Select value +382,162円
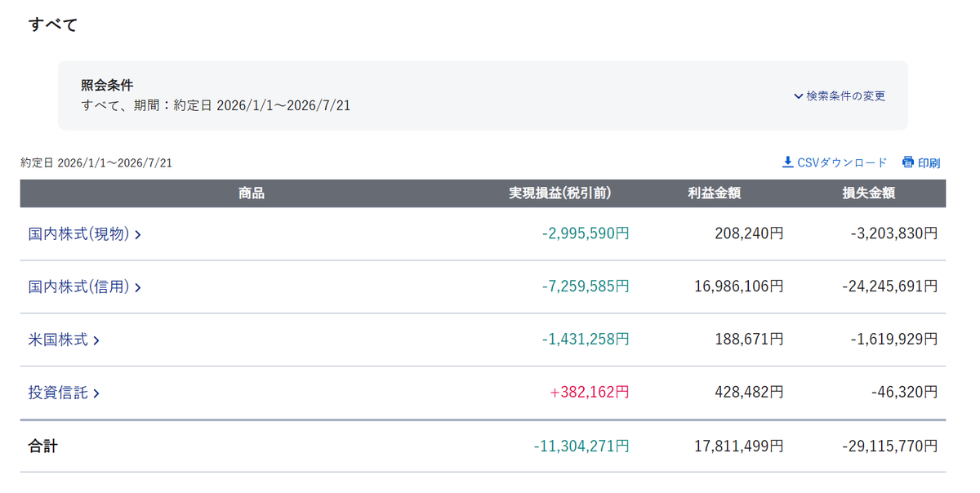This screenshot has width=980, height=493. (590, 392)
